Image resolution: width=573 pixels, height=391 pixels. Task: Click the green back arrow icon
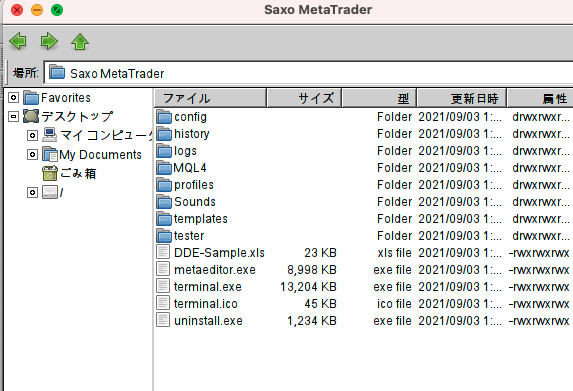[18, 41]
